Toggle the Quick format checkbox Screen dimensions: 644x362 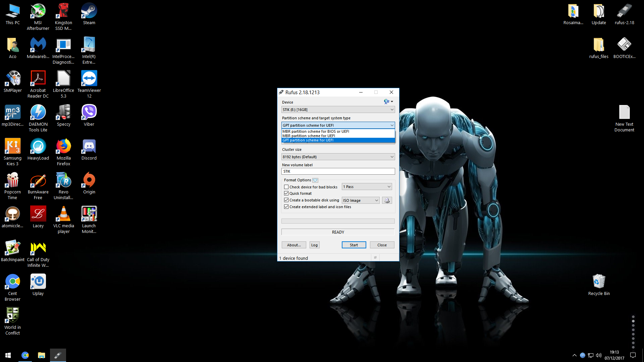(x=286, y=193)
